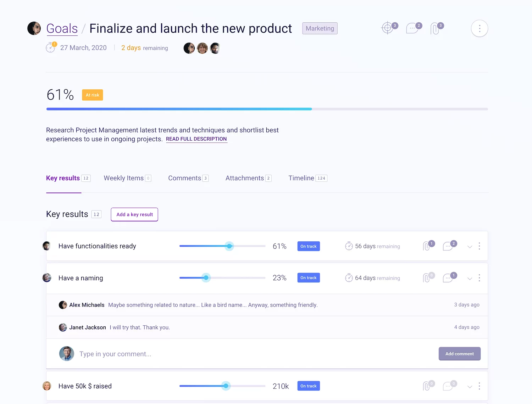The image size is (532, 404).
Task: Open more options for Have a naming
Action: click(x=479, y=278)
